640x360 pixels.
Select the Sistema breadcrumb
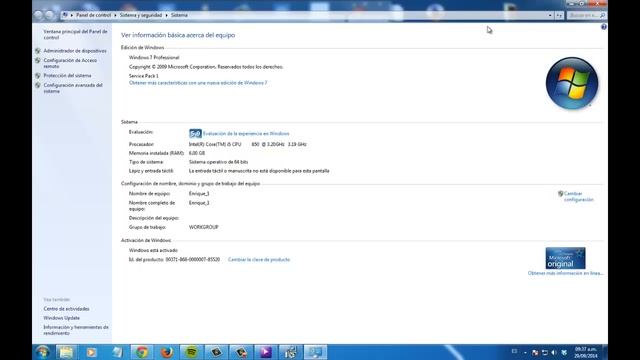tap(179, 15)
